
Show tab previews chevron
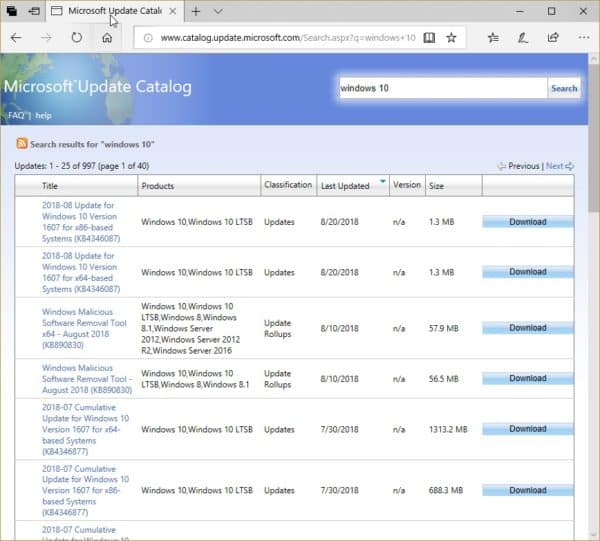click(218, 11)
